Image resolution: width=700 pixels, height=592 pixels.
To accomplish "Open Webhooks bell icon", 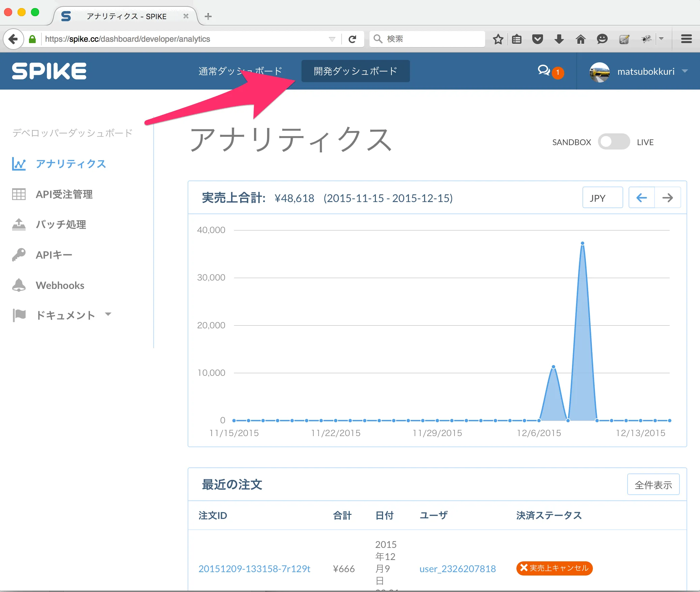I will coord(19,285).
